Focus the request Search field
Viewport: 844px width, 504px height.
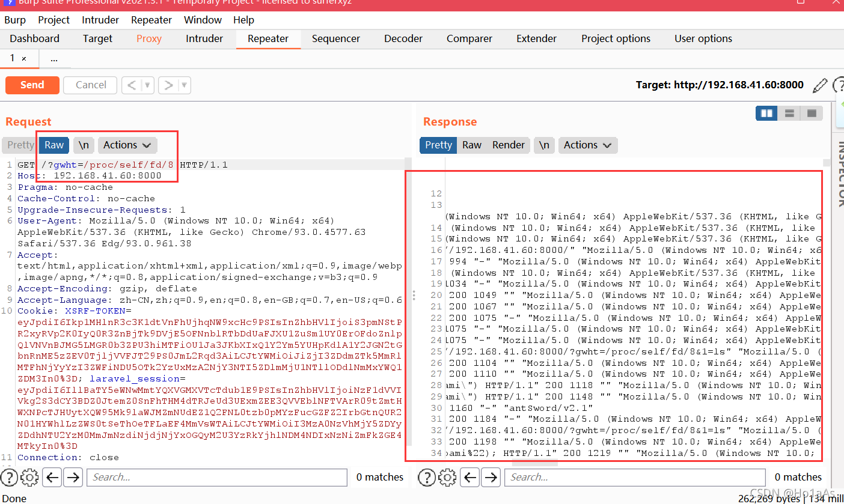pos(217,478)
